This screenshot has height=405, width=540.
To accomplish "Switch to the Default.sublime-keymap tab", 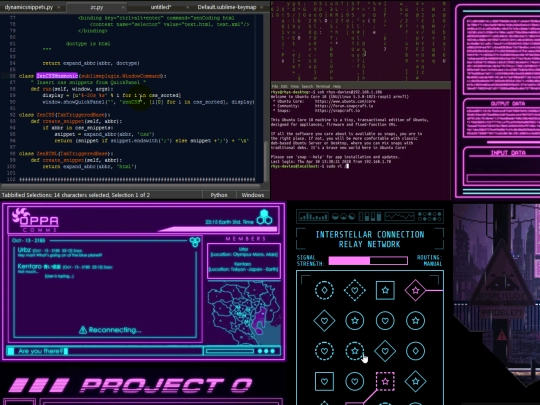I will [x=227, y=7].
